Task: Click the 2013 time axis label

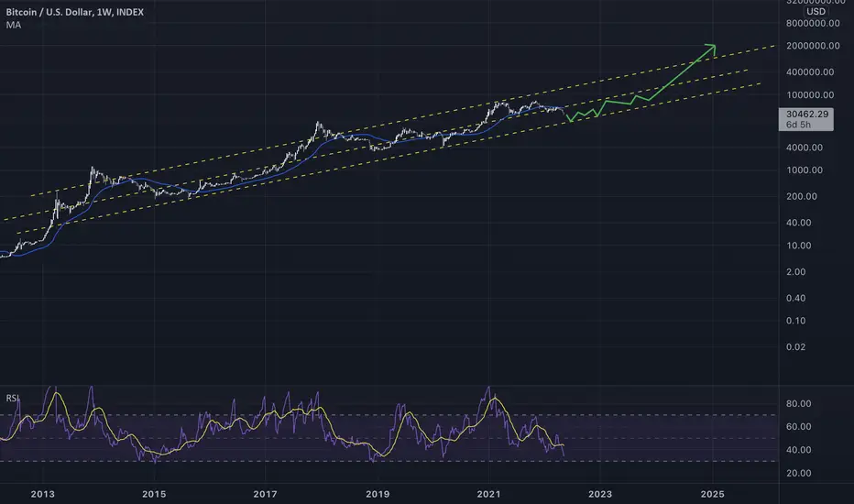Action: (x=42, y=494)
